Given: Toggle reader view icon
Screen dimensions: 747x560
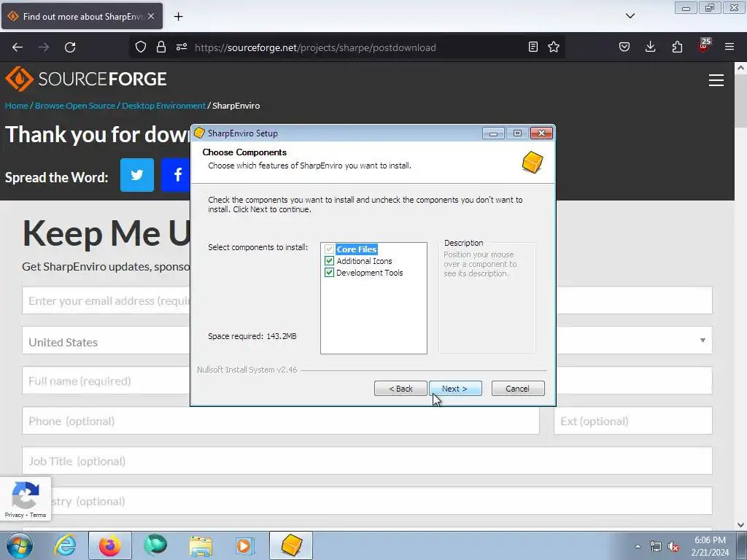Looking at the screenshot, I should click(x=533, y=47).
